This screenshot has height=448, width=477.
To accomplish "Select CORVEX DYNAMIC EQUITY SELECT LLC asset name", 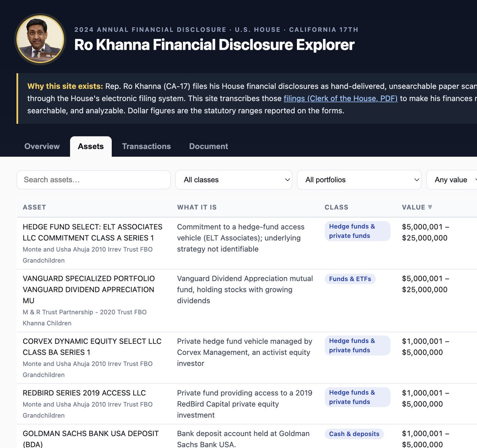I will point(92,347).
